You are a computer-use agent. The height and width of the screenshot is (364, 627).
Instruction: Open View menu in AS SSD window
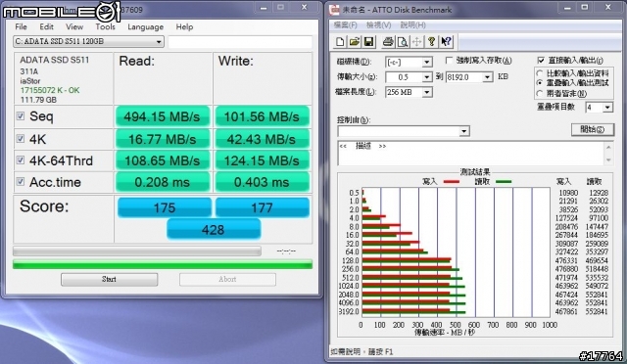[74, 26]
